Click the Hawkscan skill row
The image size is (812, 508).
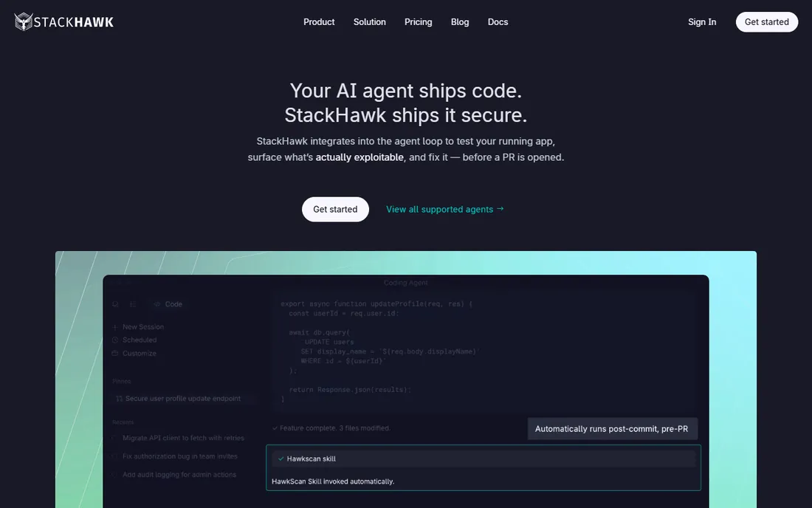484,459
